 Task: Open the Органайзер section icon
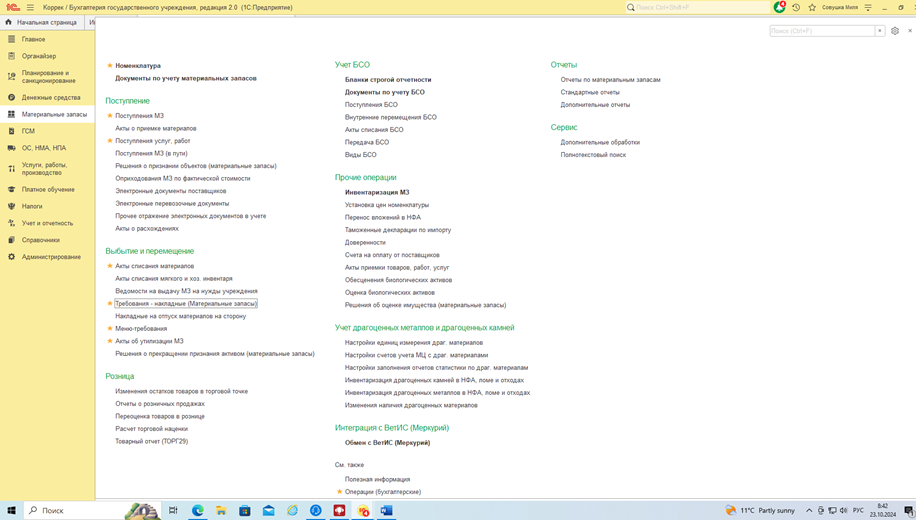coord(11,56)
